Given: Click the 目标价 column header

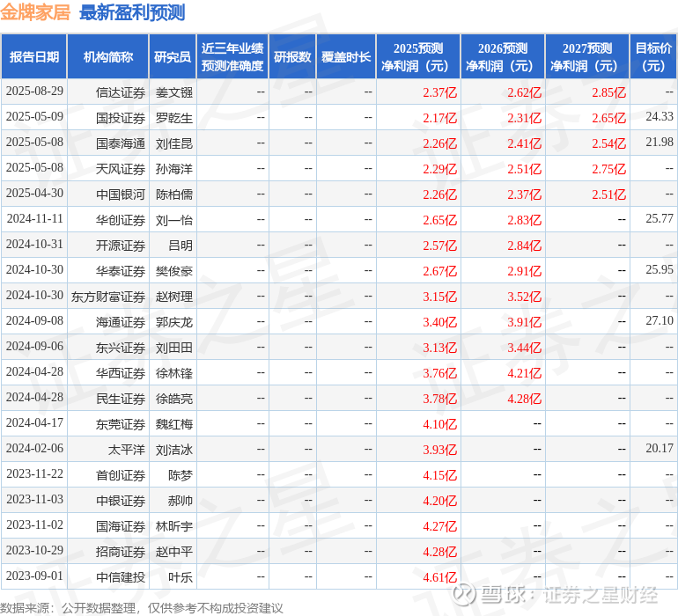Looking at the screenshot, I should coord(653,56).
